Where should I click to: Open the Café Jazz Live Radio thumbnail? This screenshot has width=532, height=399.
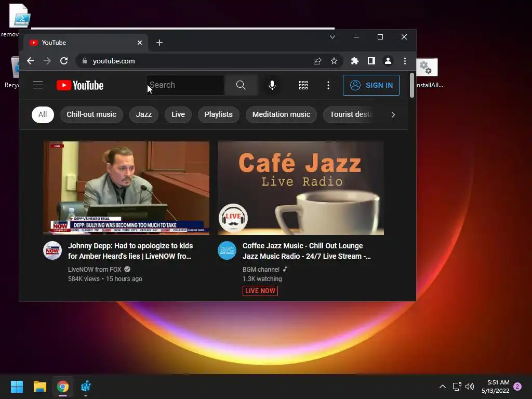[x=301, y=188]
